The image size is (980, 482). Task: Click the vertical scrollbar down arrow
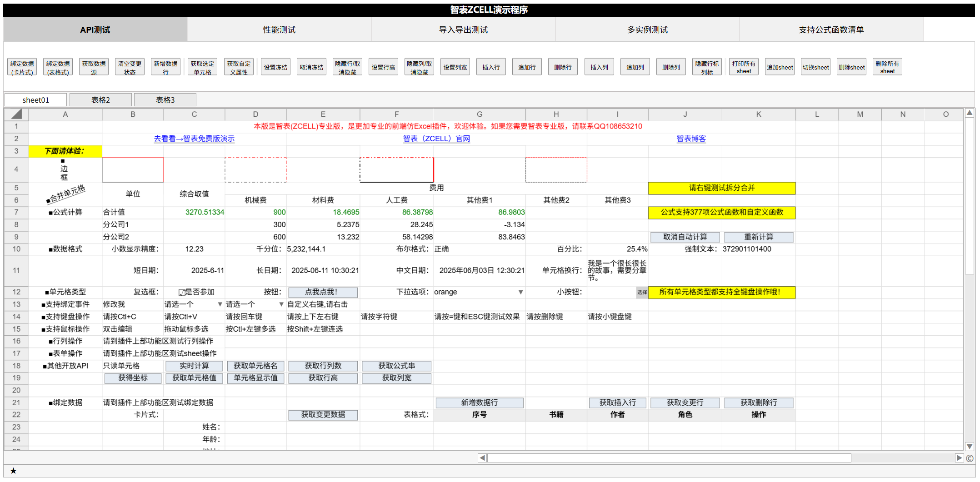[x=970, y=447]
